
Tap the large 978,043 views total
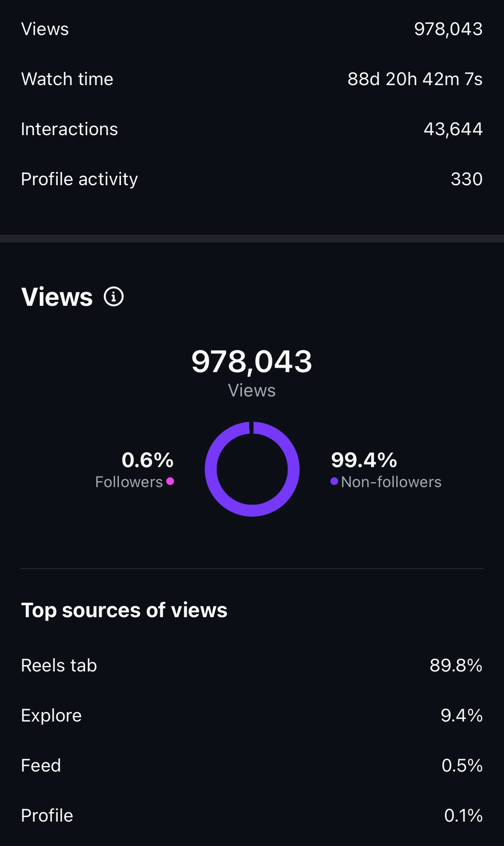click(x=252, y=361)
